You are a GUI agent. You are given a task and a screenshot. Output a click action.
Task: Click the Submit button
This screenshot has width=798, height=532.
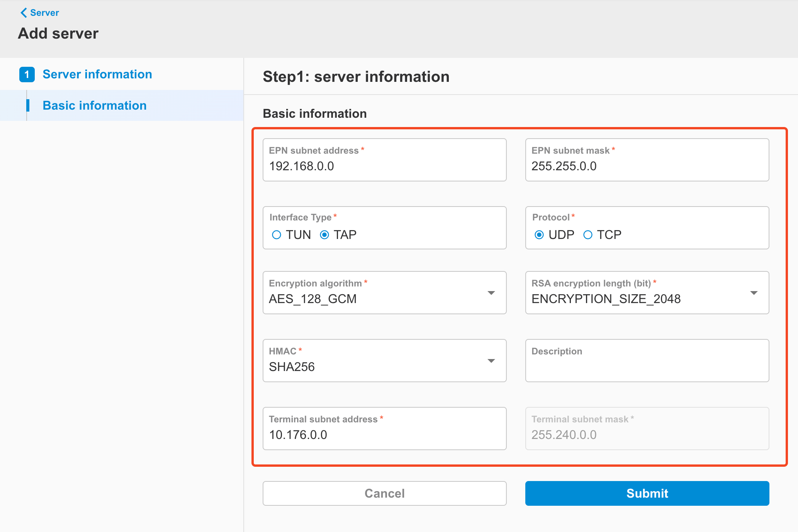point(647,493)
